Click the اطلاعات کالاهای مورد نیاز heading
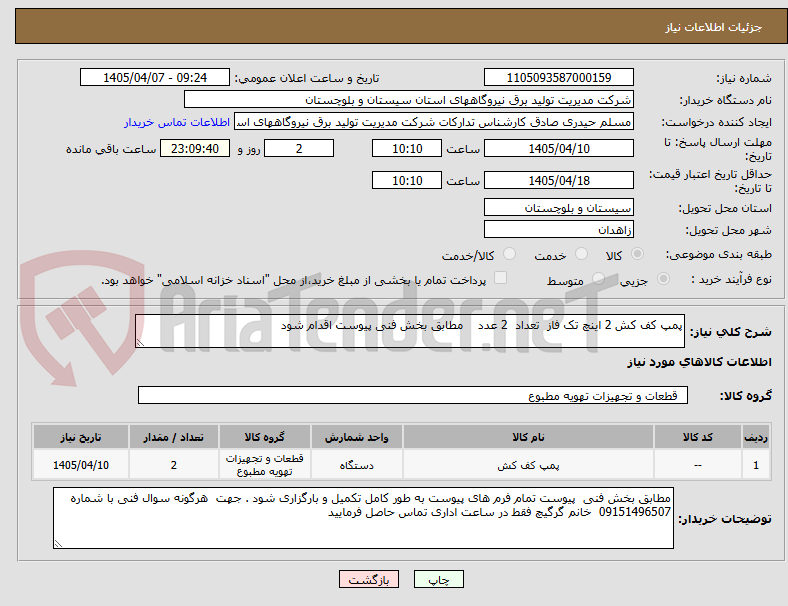Image resolution: width=788 pixels, height=606 pixels. point(699,362)
